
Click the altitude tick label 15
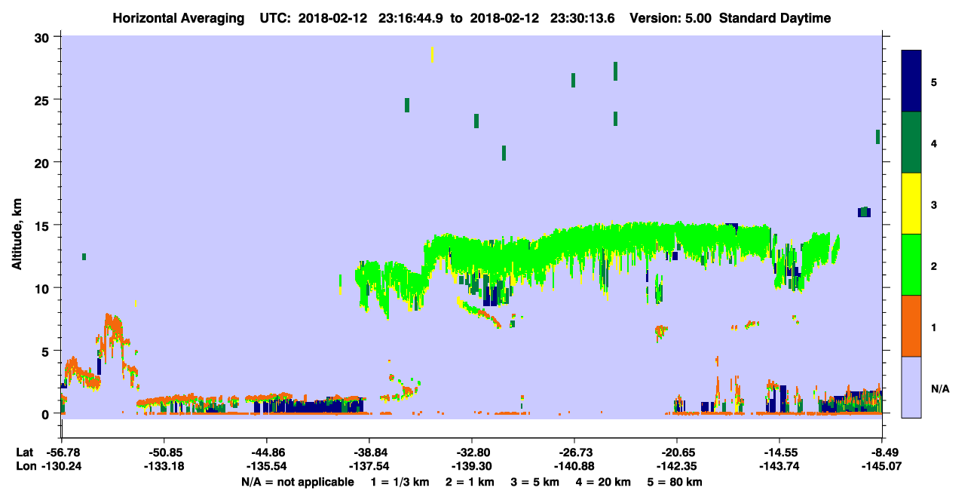(x=43, y=225)
